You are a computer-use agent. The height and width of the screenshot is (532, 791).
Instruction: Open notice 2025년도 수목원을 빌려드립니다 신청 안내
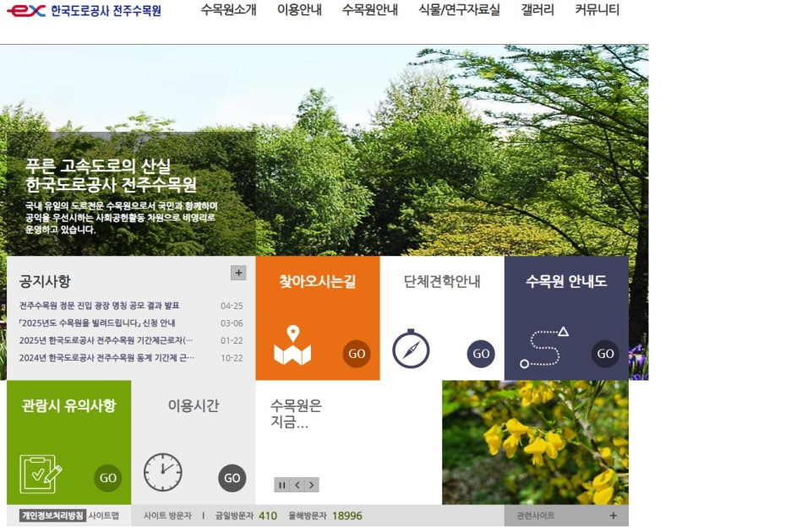tap(97, 323)
